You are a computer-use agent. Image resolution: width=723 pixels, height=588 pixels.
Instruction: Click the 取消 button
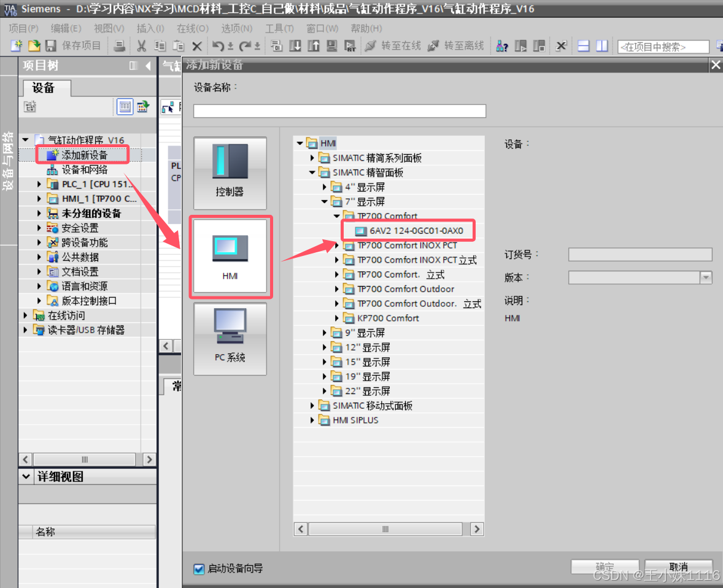click(678, 567)
